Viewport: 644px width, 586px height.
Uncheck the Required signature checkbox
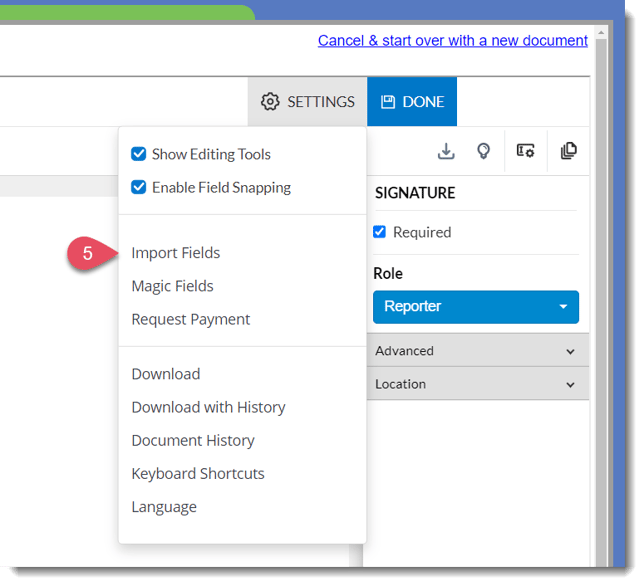(380, 232)
